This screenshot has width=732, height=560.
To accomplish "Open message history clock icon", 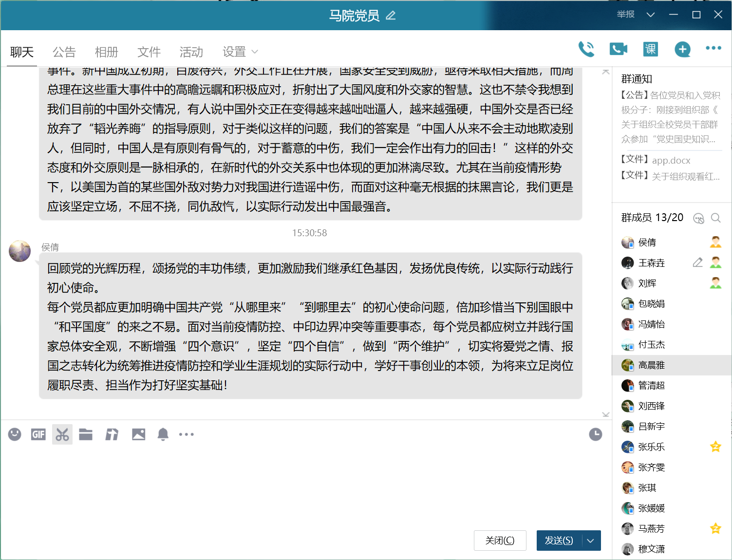I will pyautogui.click(x=595, y=434).
